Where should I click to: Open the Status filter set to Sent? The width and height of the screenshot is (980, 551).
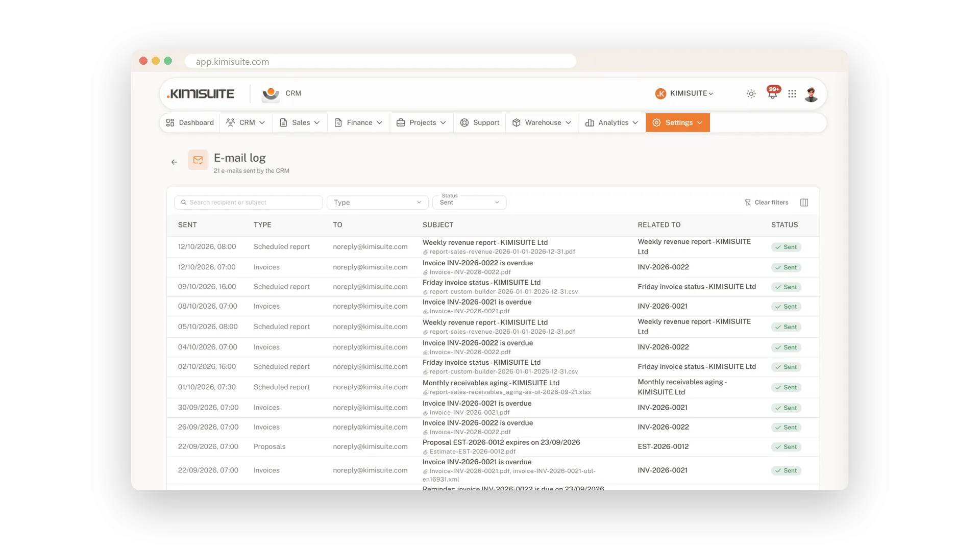469,203
